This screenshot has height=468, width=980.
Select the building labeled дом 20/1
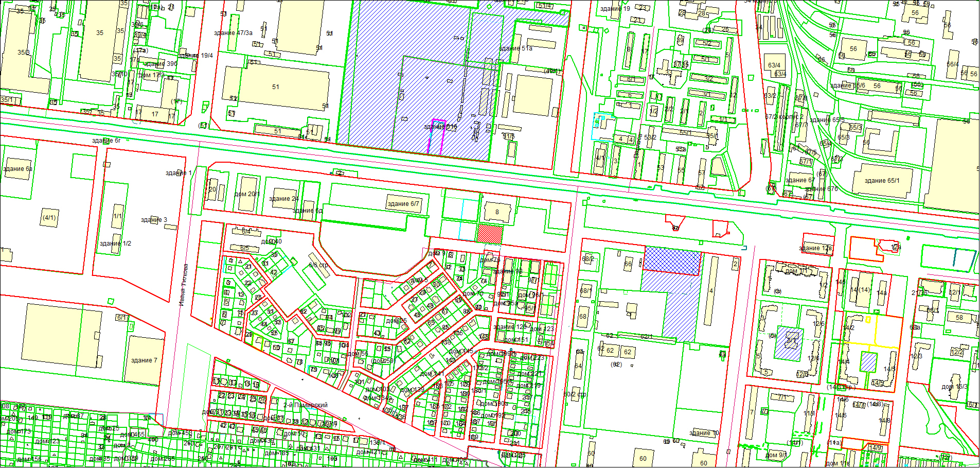point(247,194)
